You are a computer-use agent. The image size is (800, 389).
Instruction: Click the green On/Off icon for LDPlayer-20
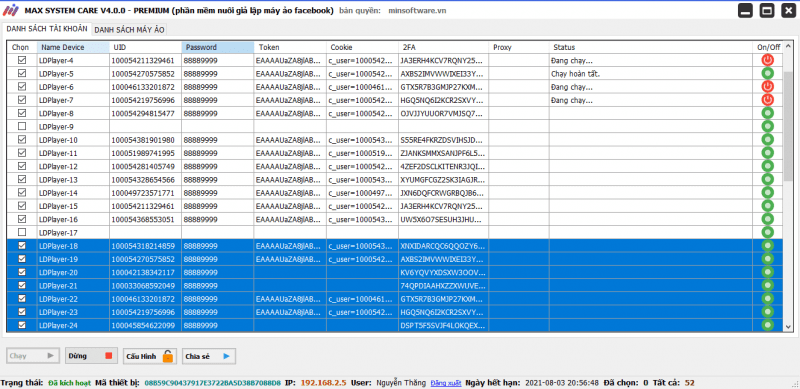pyautogui.click(x=768, y=272)
